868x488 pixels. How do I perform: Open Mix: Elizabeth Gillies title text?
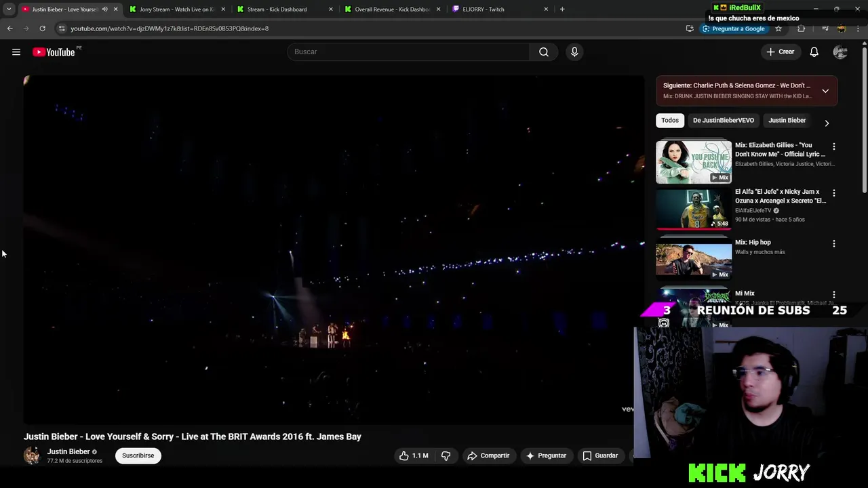click(781, 150)
